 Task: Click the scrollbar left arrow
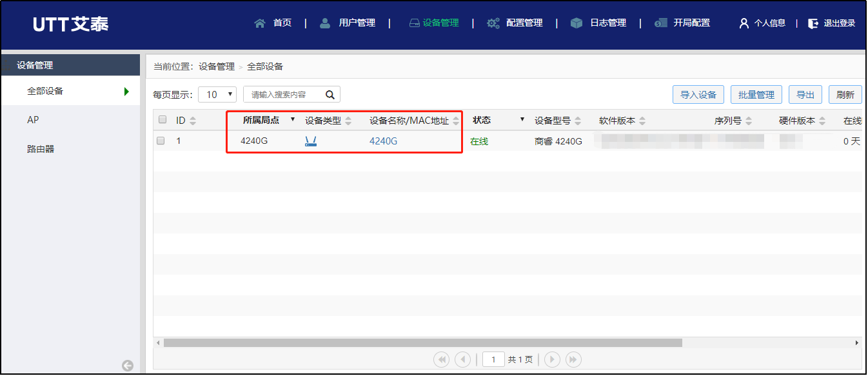coord(159,343)
